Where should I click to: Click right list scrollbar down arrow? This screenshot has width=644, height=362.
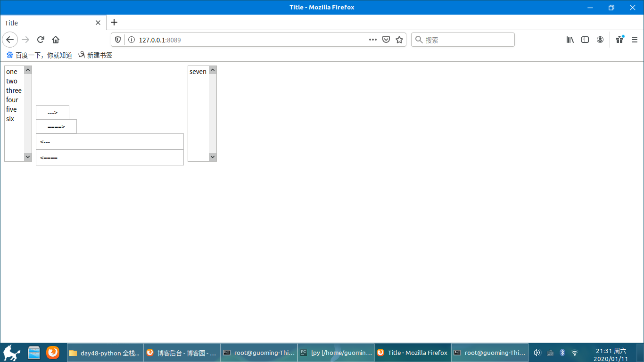(x=213, y=157)
